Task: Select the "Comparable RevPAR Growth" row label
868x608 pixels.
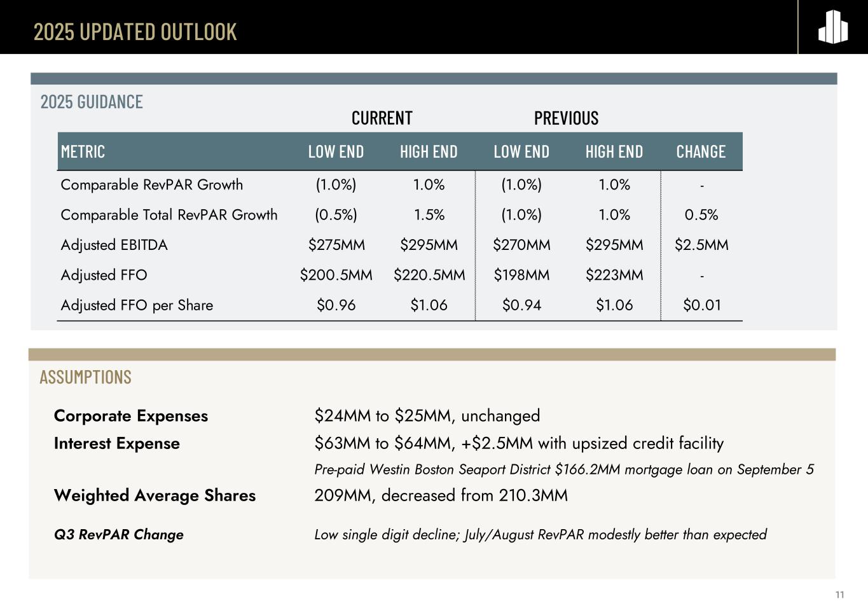Action: coord(151,185)
